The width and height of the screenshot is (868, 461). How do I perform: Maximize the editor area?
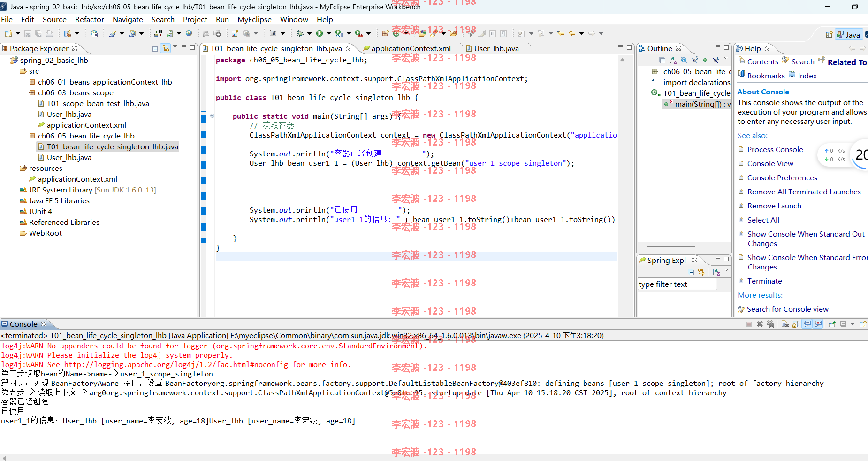coord(629,47)
